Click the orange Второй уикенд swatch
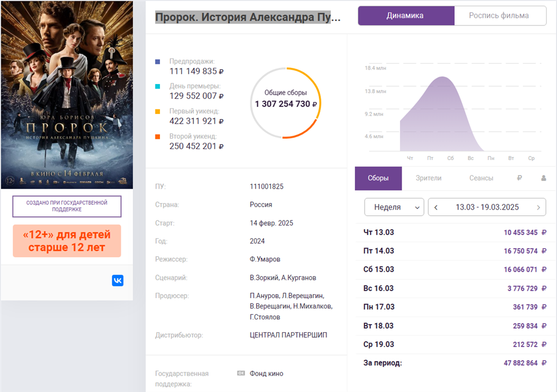The height and width of the screenshot is (392, 557). (x=158, y=136)
